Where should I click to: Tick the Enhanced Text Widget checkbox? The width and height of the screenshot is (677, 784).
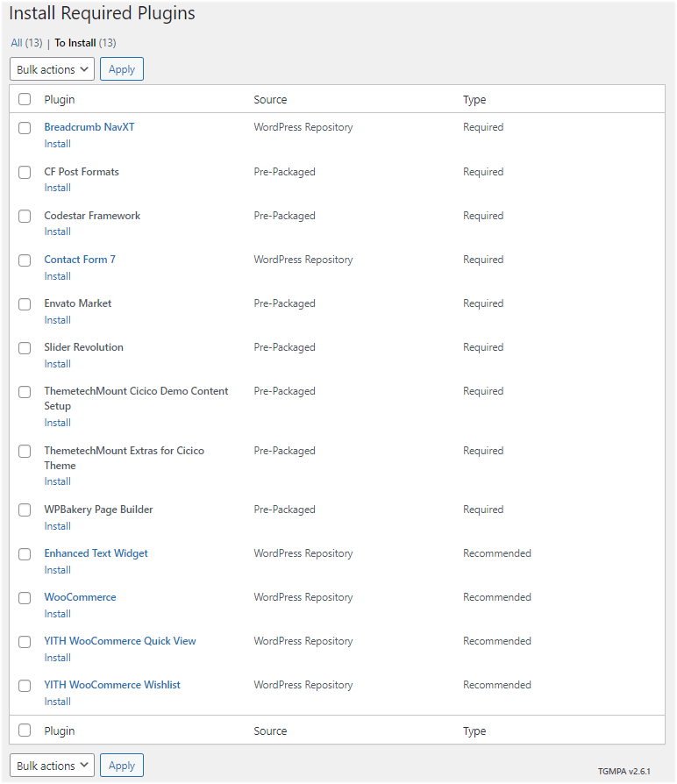(x=25, y=554)
